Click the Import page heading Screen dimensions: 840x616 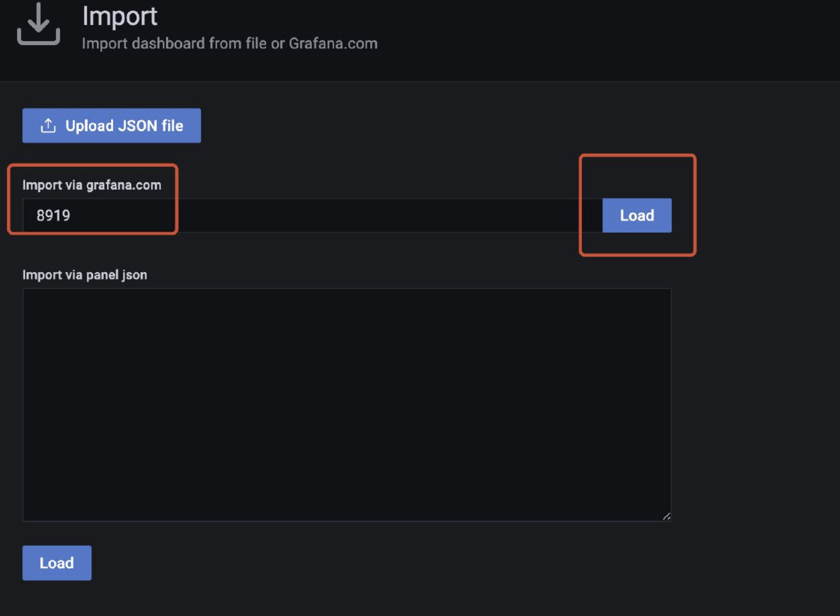pyautogui.click(x=120, y=17)
